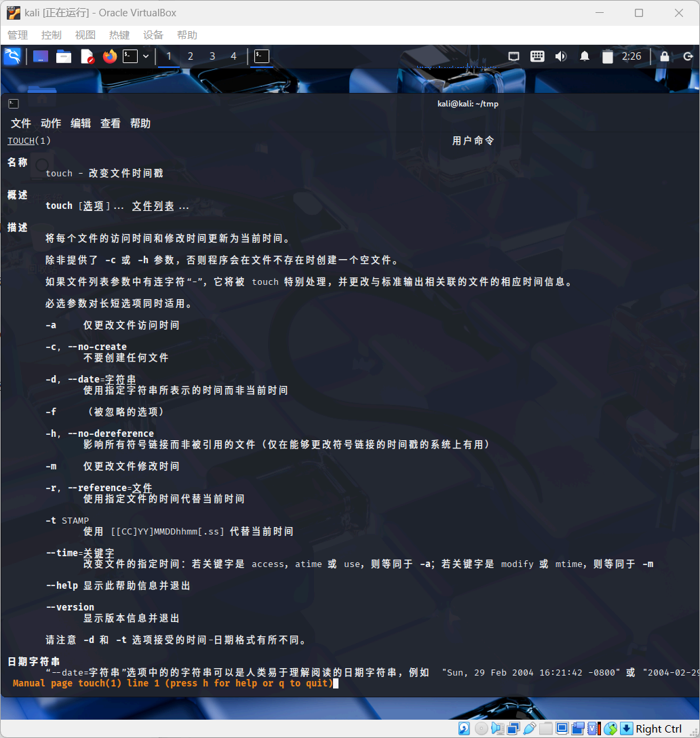Click the VirtualBox USB devices status icon
This screenshot has height=738, width=700.
(x=530, y=729)
